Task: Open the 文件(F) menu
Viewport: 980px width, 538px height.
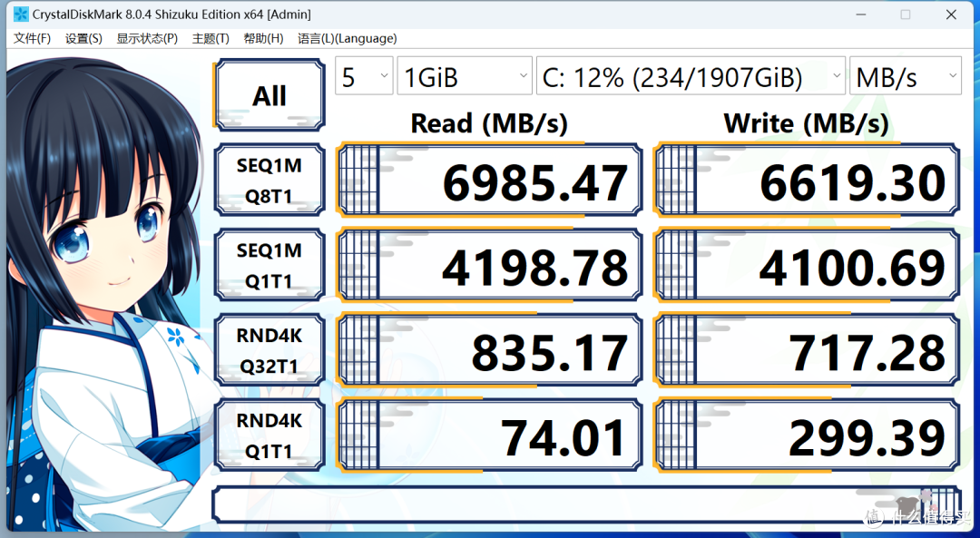Action: point(33,38)
